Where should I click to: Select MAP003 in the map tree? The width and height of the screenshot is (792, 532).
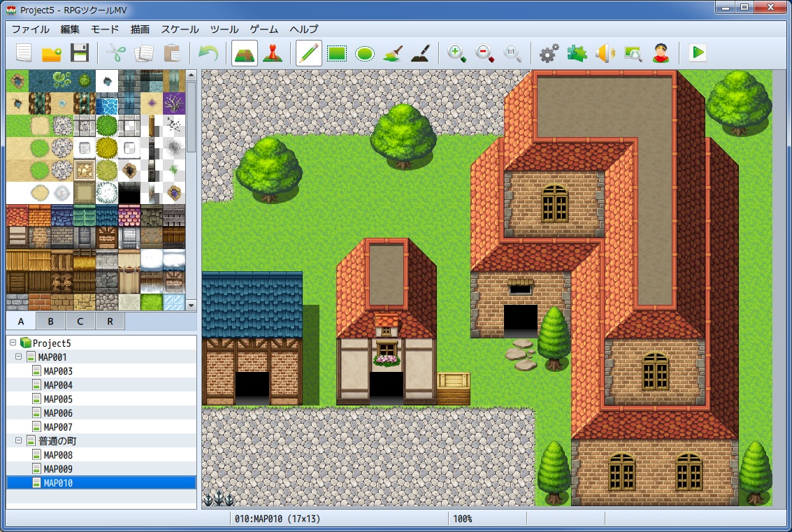click(x=57, y=371)
